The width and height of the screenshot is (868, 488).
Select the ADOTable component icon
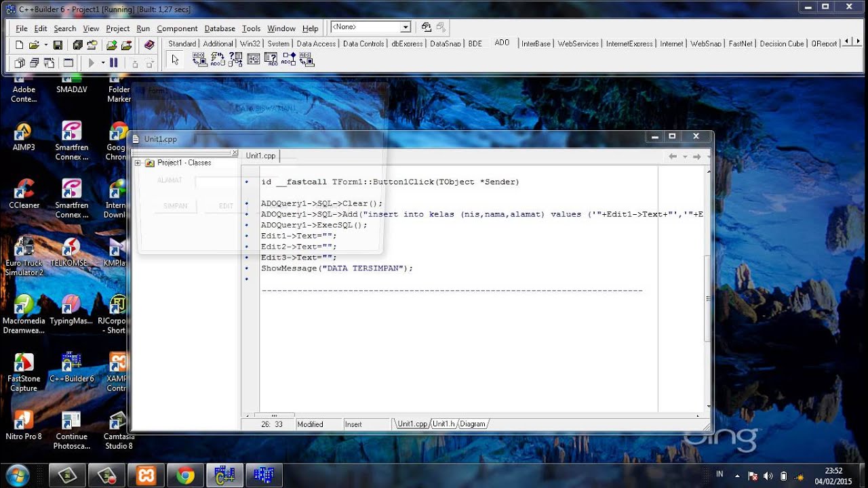[253, 60]
